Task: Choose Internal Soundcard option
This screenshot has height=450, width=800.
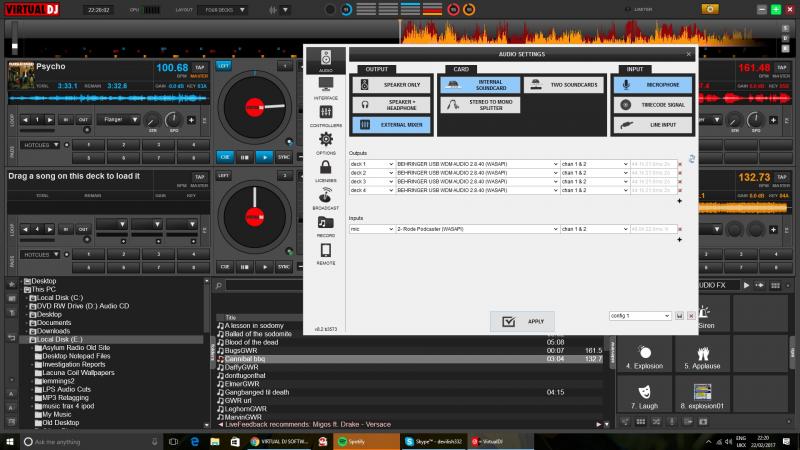Action: [x=480, y=85]
